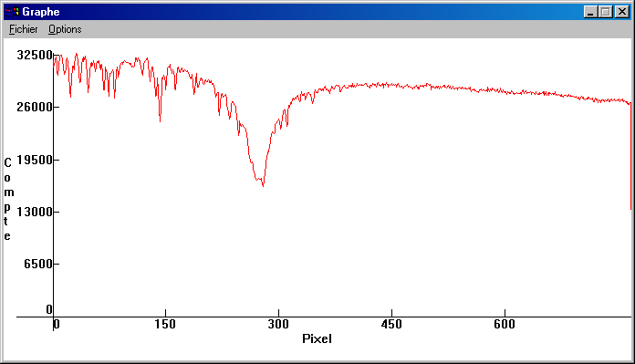
Task: Click the 450 x-axis tick label
Action: (391, 325)
